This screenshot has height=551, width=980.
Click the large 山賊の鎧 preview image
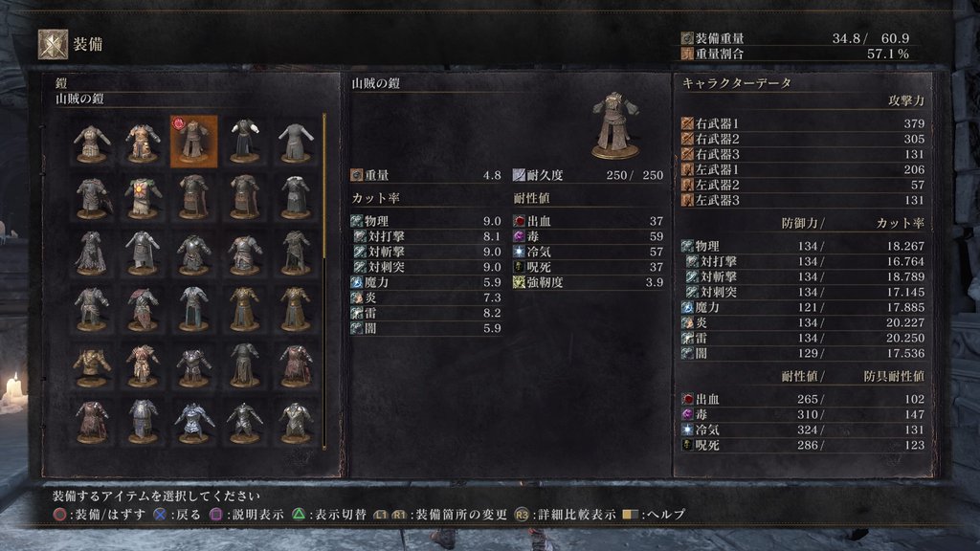click(615, 125)
